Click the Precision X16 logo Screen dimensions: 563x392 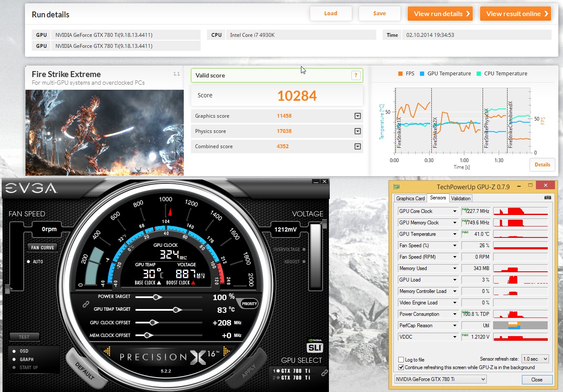(169, 357)
